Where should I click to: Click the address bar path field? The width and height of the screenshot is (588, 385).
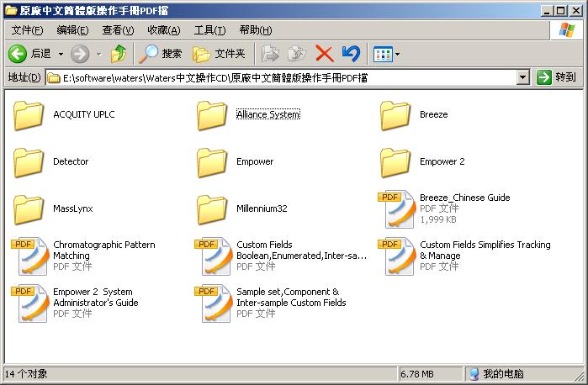(281, 78)
